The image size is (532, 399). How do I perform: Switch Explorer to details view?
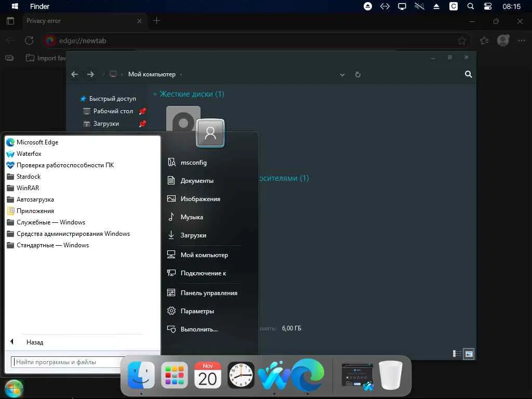pos(457,354)
